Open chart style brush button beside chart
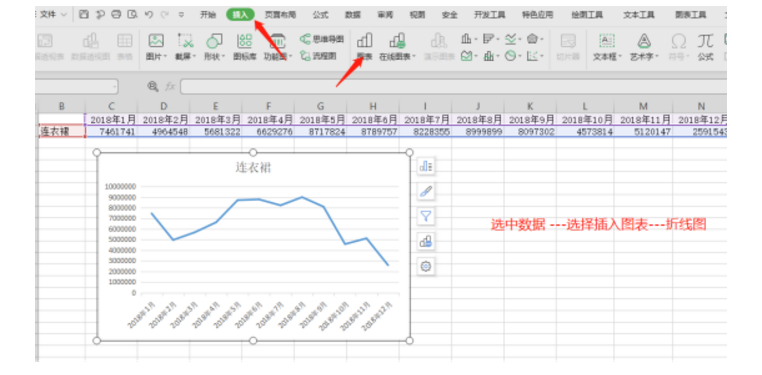Image resolution: width=762 pixels, height=375 pixels. point(426,191)
